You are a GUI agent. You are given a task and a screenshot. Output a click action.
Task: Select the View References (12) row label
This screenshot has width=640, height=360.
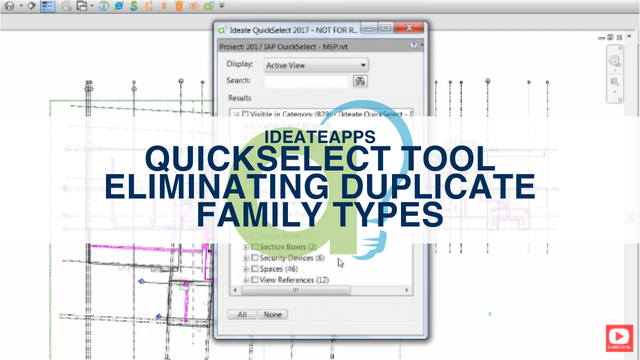click(294, 280)
